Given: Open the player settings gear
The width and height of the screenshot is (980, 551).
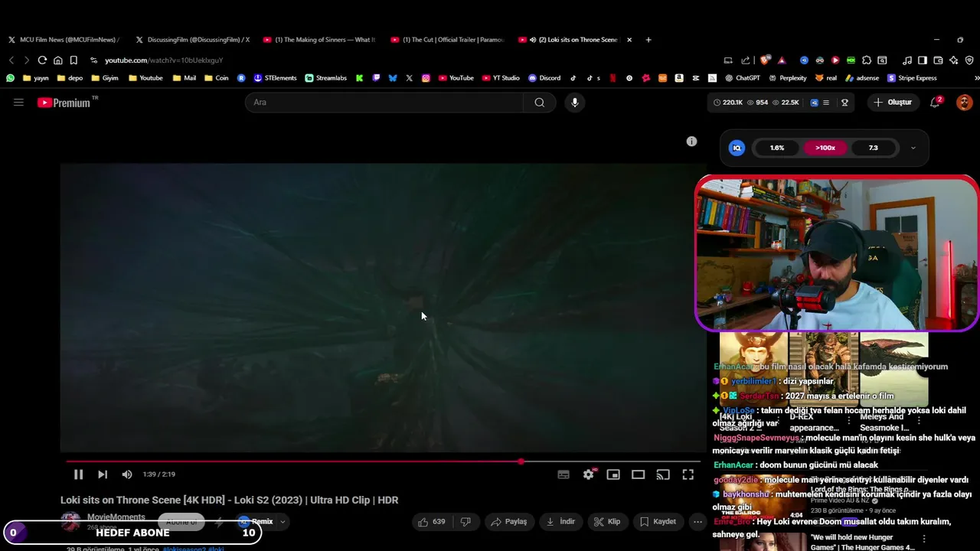Looking at the screenshot, I should point(588,474).
